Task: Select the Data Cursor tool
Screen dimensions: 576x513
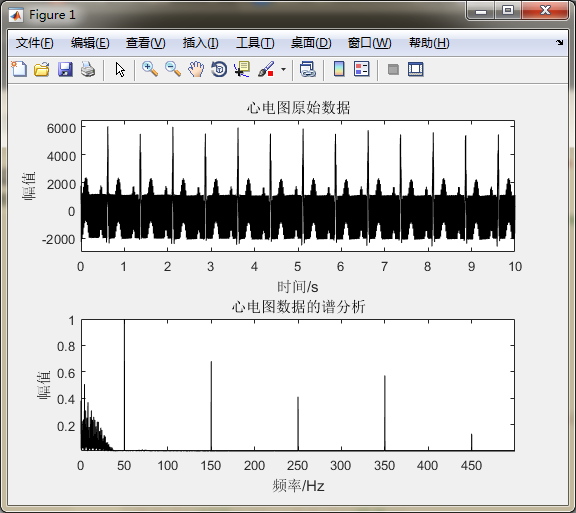Action: [242, 69]
